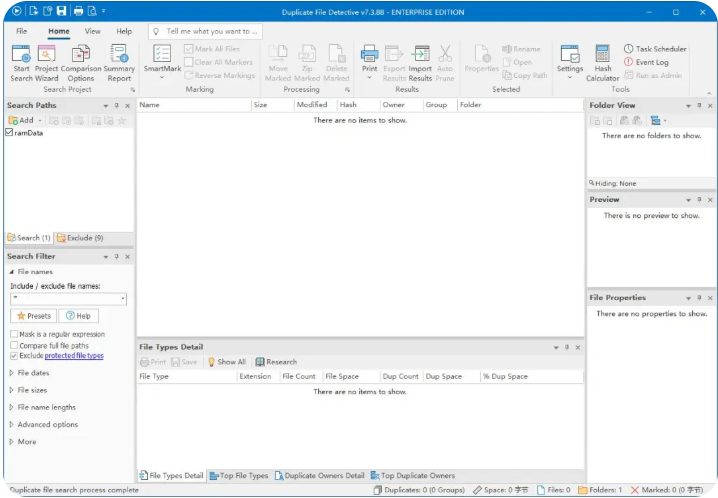The width and height of the screenshot is (718, 498).
Task: Click Duplicates count in status bar
Action: (419, 490)
